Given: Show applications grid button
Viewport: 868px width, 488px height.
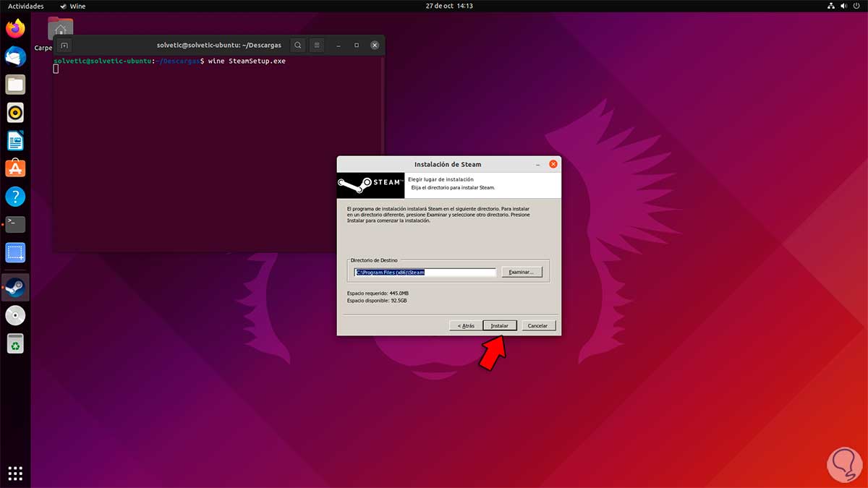Looking at the screenshot, I should coord(15,473).
